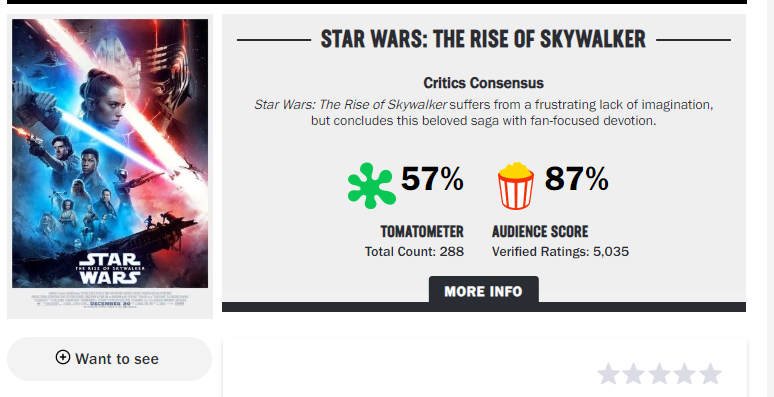Open the MORE INFO tab
774x397 pixels.
(483, 291)
